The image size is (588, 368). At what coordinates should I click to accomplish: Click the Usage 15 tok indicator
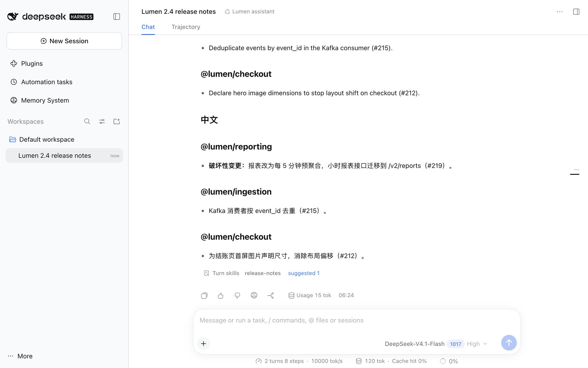[x=310, y=295]
